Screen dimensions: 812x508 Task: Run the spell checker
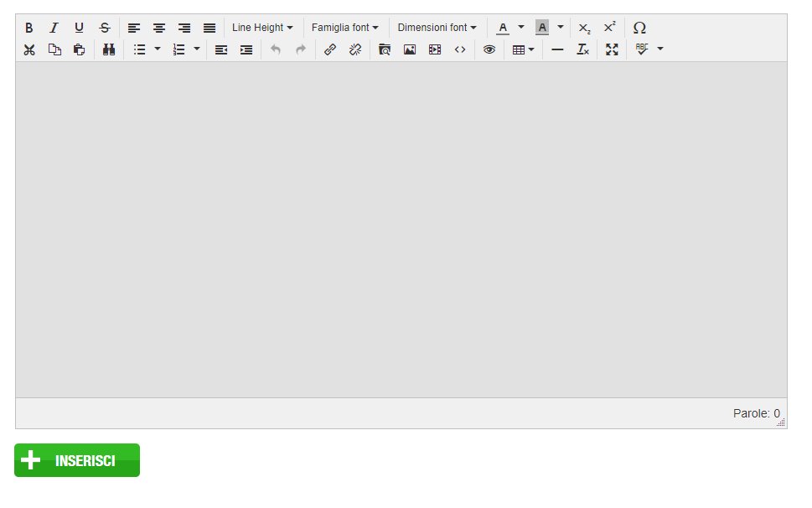click(642, 49)
